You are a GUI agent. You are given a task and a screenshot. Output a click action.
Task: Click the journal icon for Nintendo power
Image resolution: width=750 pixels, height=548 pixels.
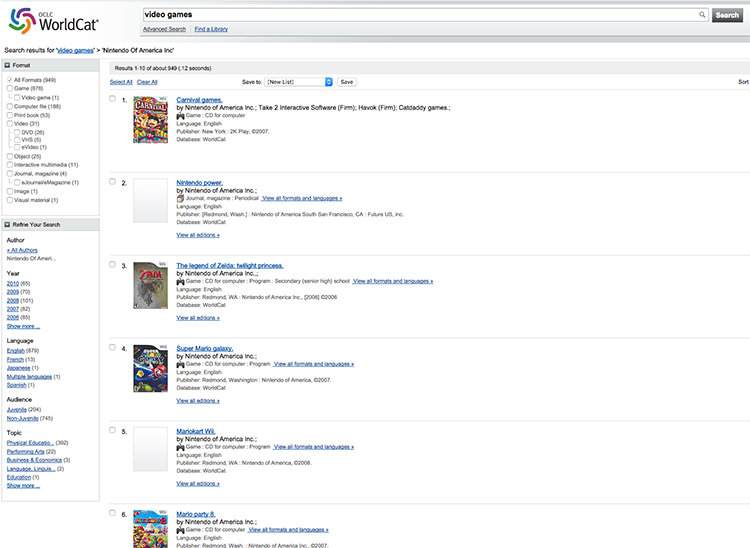[x=180, y=198]
